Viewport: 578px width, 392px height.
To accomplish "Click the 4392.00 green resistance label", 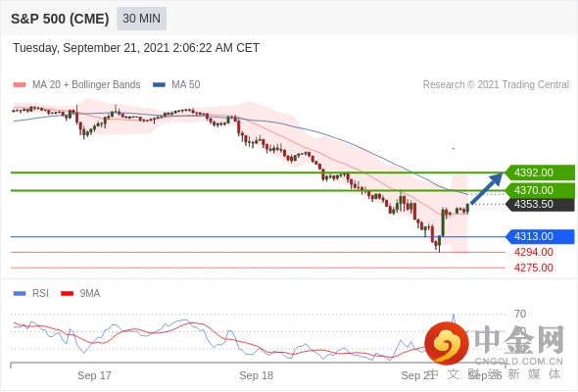I will click(540, 172).
